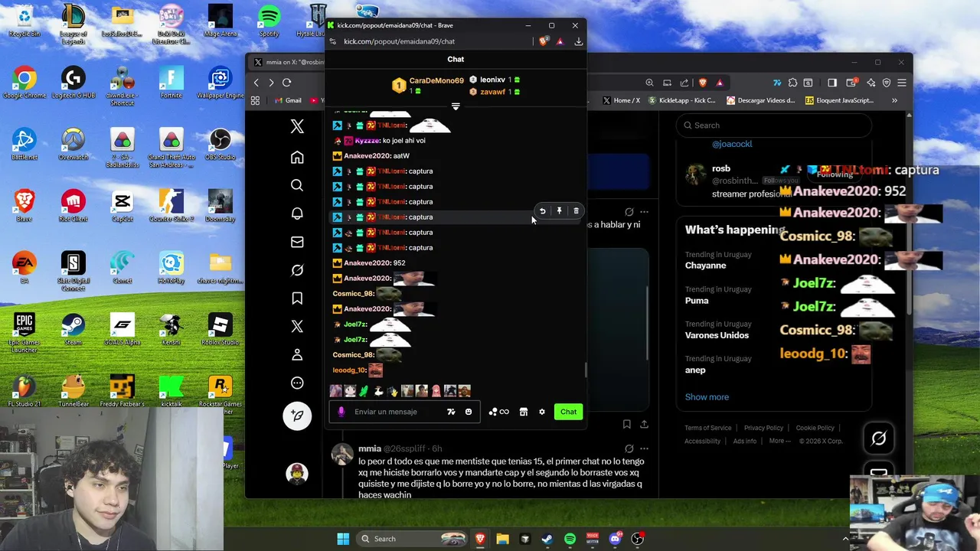Send message with green Chat button
980x551 pixels.
[x=568, y=412]
